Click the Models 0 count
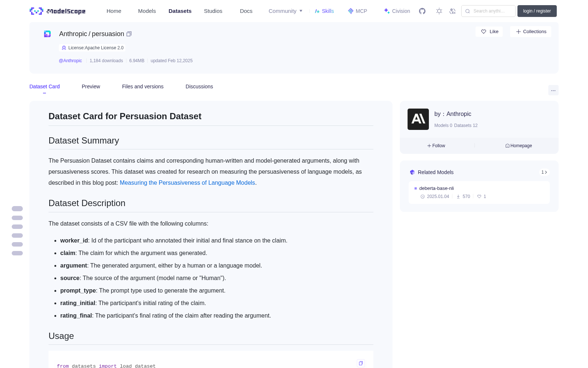The width and height of the screenshot is (588, 368). pos(443,125)
